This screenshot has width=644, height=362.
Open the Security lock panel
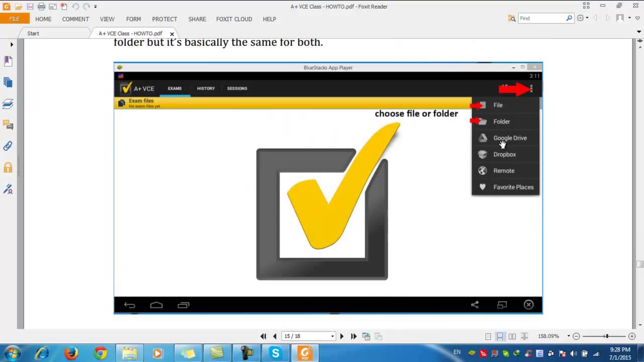tap(8, 167)
